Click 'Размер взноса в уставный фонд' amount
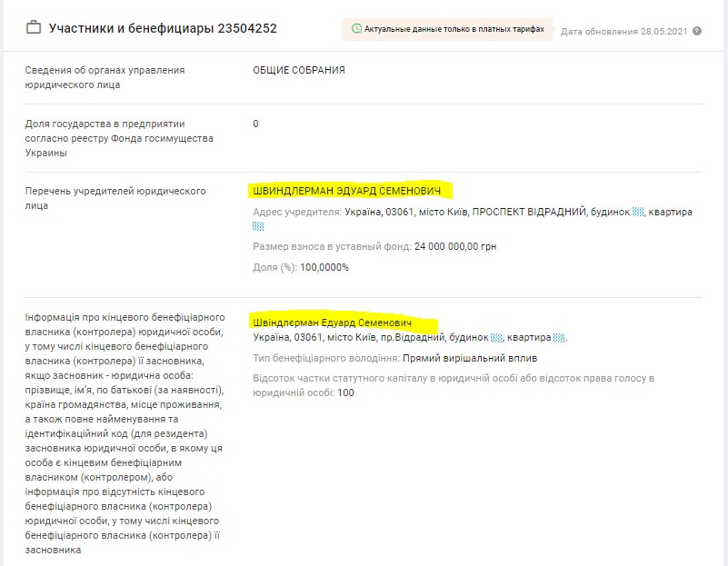Image resolution: width=728 pixels, height=566 pixels. coord(454,246)
